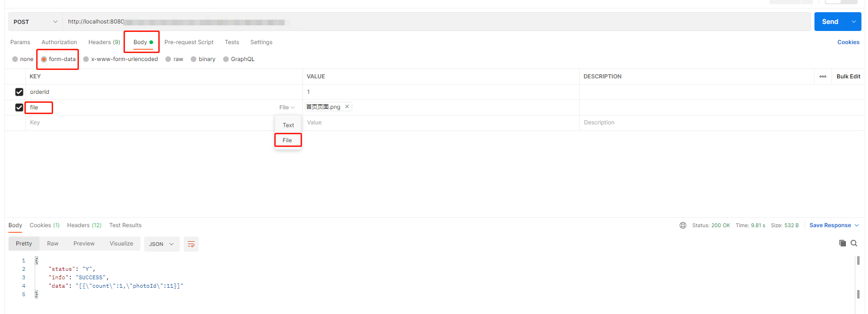Click the request URL field
This screenshot has width=868, height=314.
pyautogui.click(x=436, y=22)
